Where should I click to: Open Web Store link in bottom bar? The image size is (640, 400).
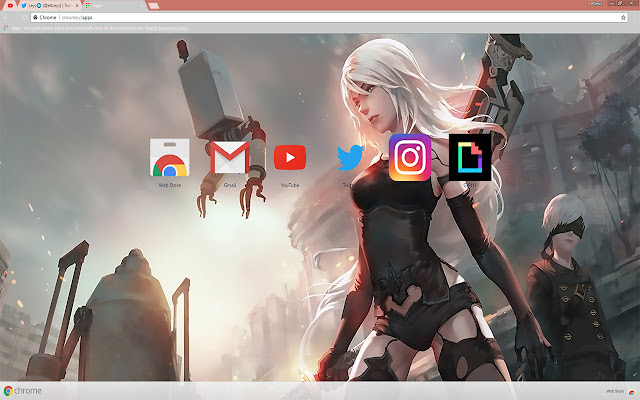[620, 391]
